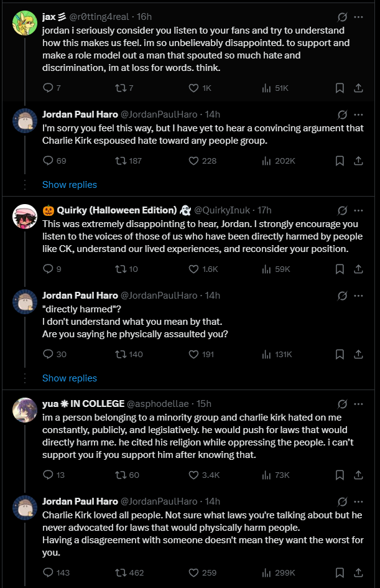
Task: View analytics of QuirkyInuk's 59K views tweet
Action: coord(266,269)
